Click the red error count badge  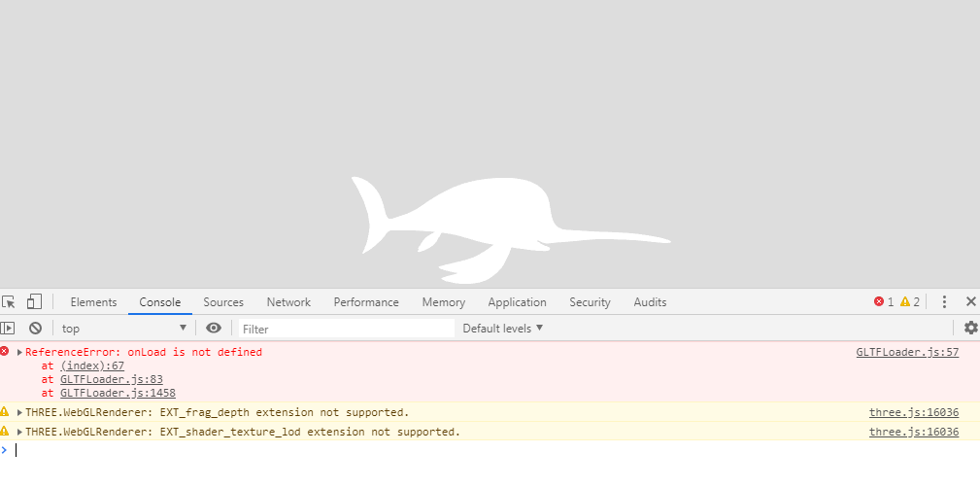point(883,302)
